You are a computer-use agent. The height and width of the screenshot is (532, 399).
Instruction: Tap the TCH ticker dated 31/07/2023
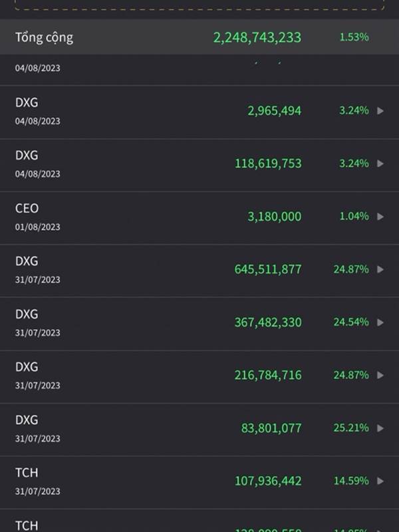click(27, 473)
